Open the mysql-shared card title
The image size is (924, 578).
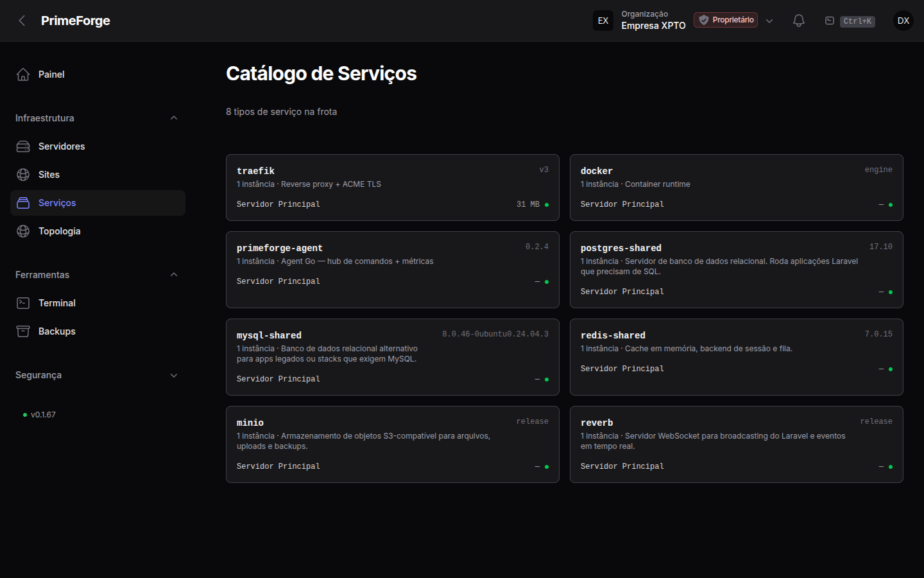pos(269,335)
